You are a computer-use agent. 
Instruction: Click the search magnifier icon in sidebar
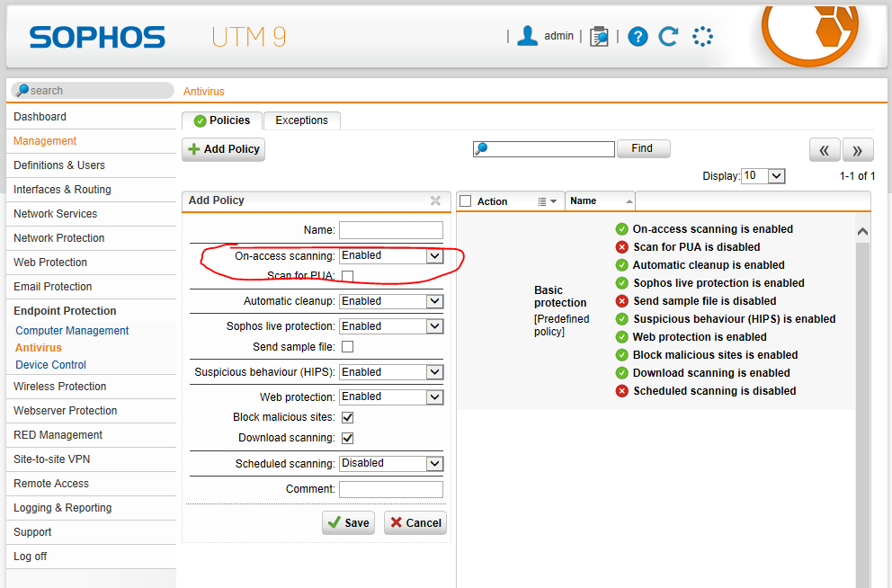(22, 90)
